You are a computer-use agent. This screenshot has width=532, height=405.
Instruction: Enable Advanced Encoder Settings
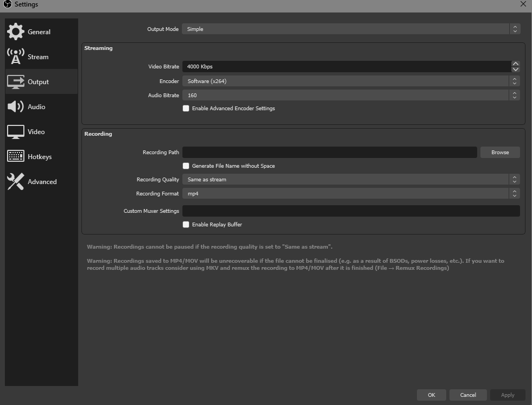click(x=186, y=109)
